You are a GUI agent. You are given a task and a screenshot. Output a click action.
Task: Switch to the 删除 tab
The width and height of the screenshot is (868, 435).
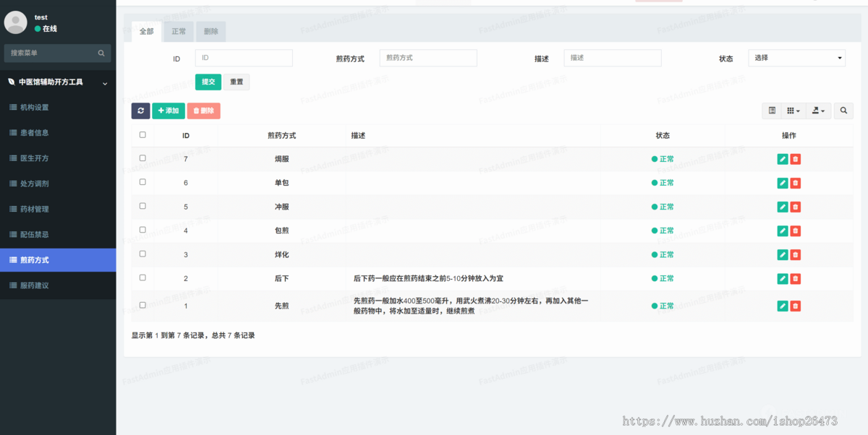[x=210, y=32]
